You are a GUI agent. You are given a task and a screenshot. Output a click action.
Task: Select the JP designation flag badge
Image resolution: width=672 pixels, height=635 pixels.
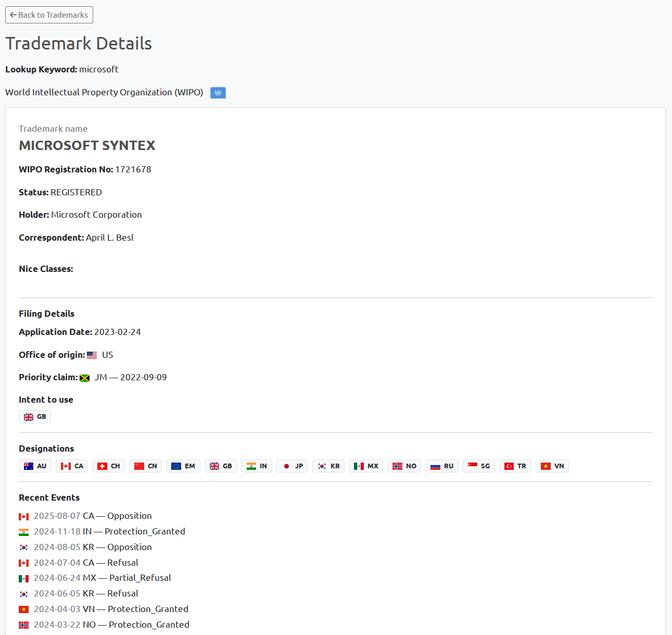coord(292,466)
